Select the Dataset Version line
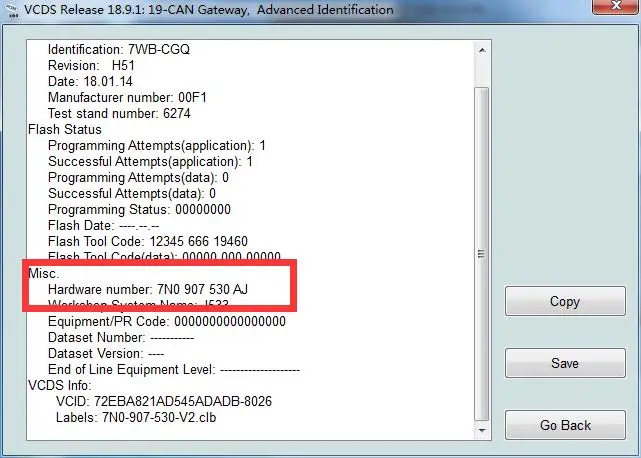Image resolution: width=641 pixels, height=458 pixels. pyautogui.click(x=106, y=353)
